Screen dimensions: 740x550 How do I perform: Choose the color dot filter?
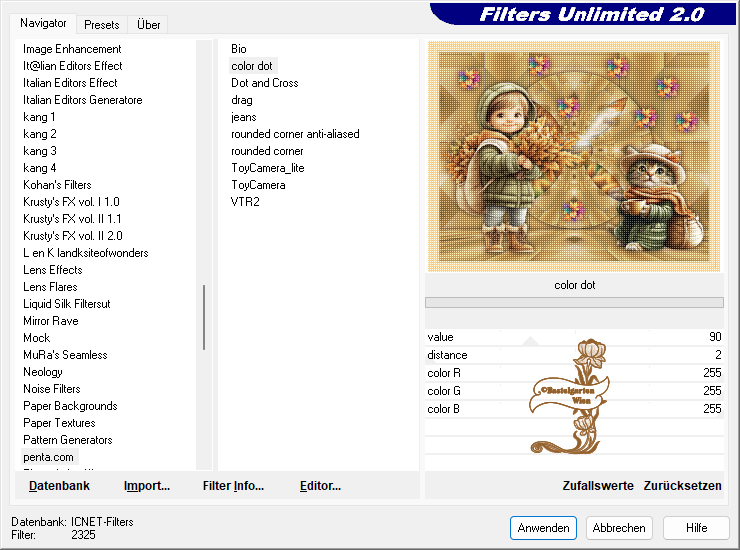[x=252, y=66]
